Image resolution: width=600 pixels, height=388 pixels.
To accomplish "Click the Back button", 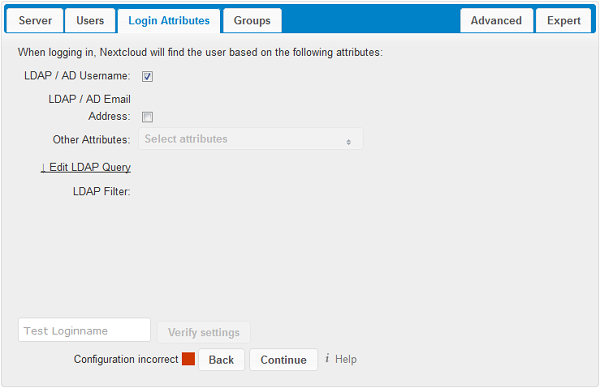I will (x=221, y=360).
